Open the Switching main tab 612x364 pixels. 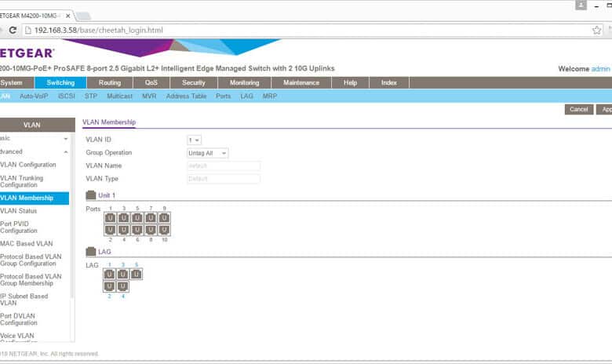click(60, 82)
